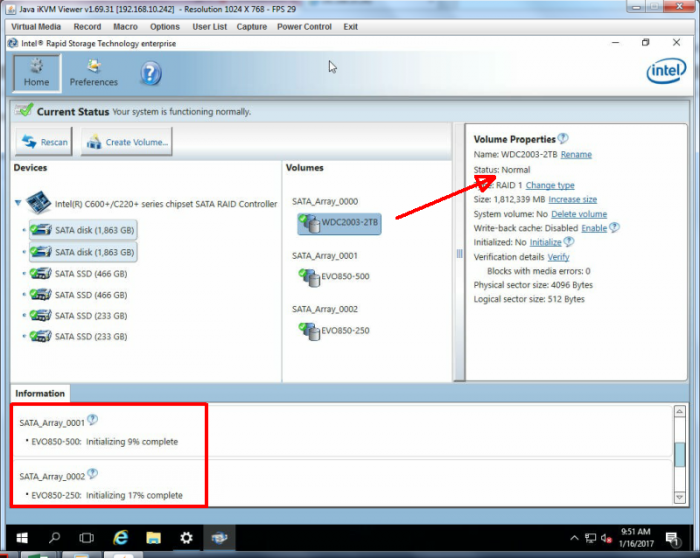Click the Create Volume button
The image size is (700, 558).
(x=127, y=142)
